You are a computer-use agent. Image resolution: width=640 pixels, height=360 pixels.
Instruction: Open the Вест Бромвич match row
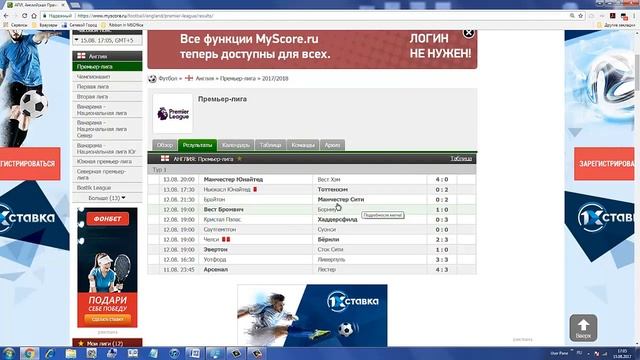pos(312,209)
